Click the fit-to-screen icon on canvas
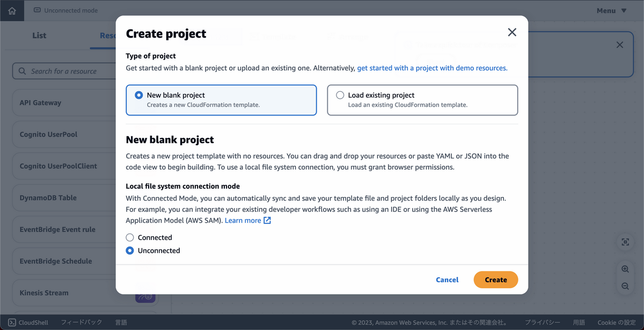Viewport: 644px width, 330px height. click(x=625, y=242)
